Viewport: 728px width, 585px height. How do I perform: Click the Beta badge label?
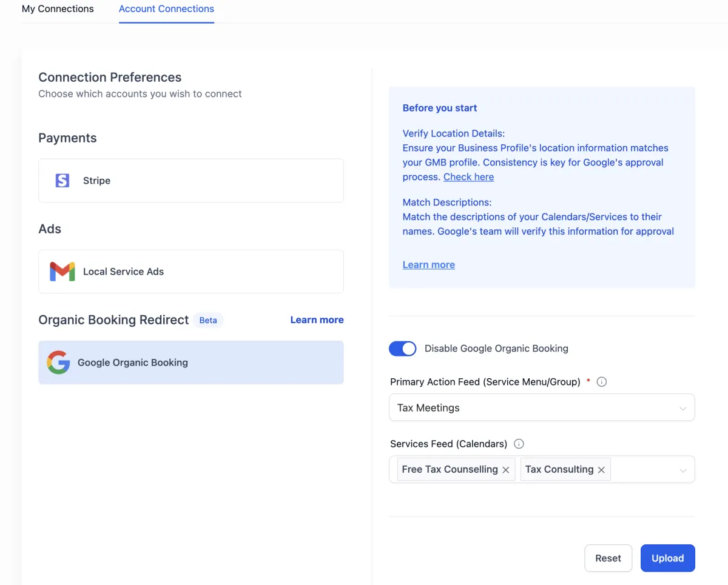click(208, 320)
